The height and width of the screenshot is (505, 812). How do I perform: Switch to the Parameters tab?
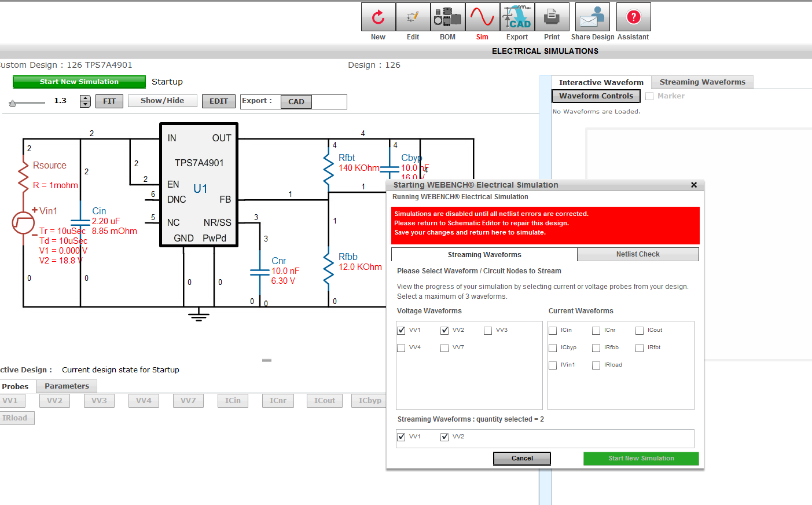pos(67,386)
